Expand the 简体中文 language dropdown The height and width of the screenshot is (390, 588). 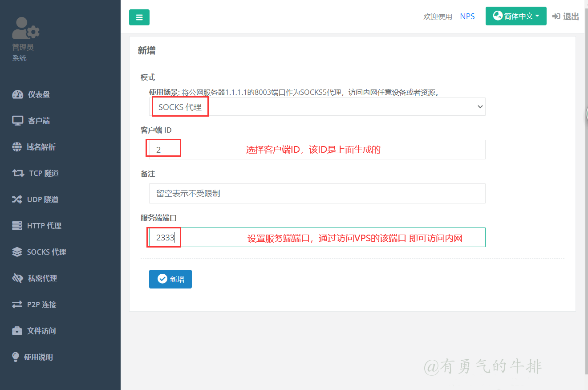(x=515, y=16)
